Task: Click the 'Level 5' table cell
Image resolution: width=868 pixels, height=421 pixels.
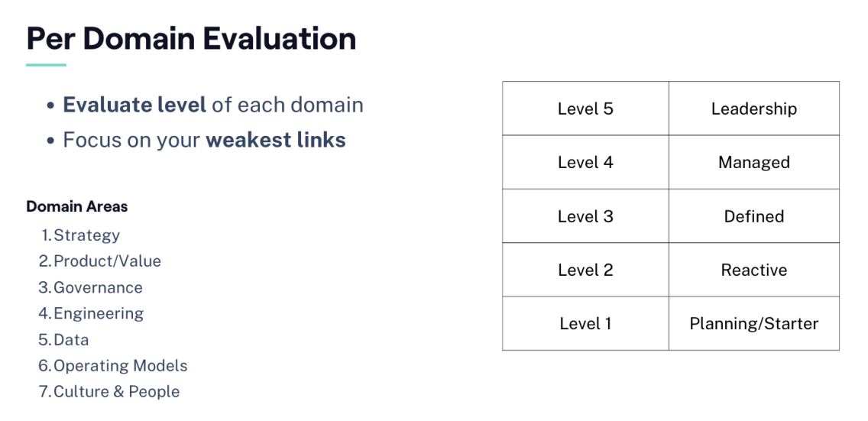Action: pyautogui.click(x=585, y=108)
